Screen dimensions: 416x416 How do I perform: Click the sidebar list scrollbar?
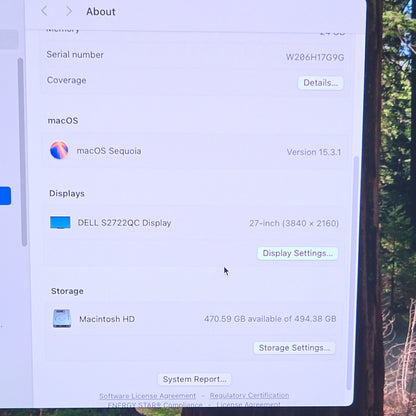pos(22,152)
